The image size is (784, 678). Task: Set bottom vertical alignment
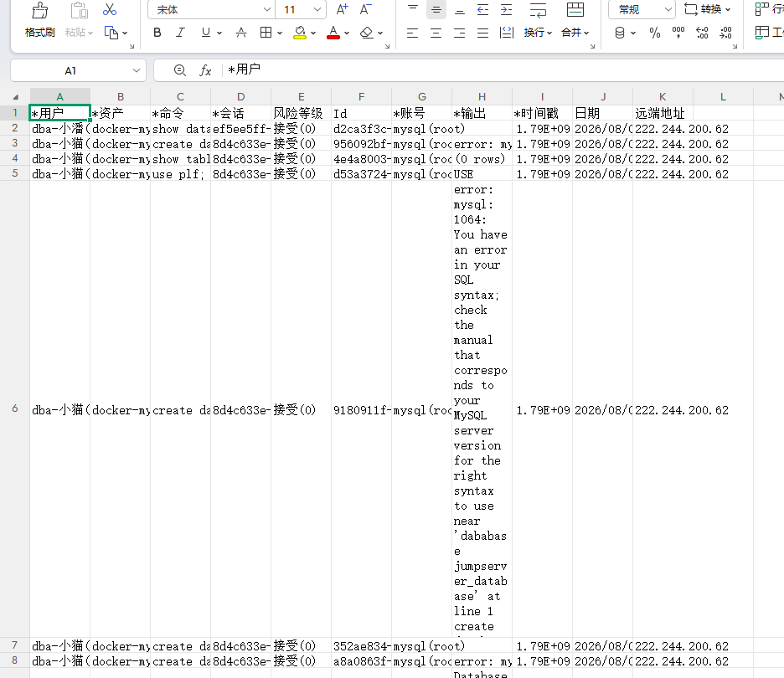click(x=460, y=9)
